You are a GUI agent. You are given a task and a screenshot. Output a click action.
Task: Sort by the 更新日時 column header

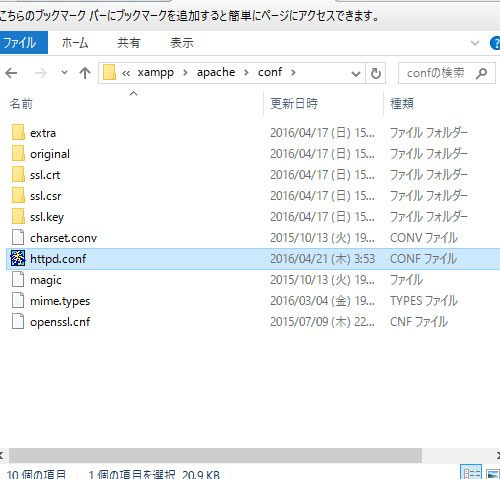(x=294, y=104)
